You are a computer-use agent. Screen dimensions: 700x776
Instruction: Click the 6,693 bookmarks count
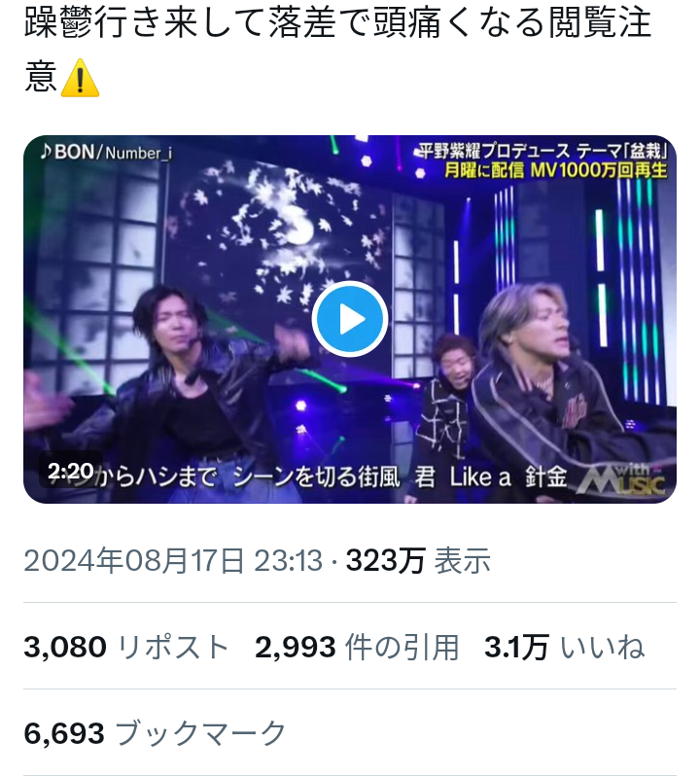[x=64, y=733]
